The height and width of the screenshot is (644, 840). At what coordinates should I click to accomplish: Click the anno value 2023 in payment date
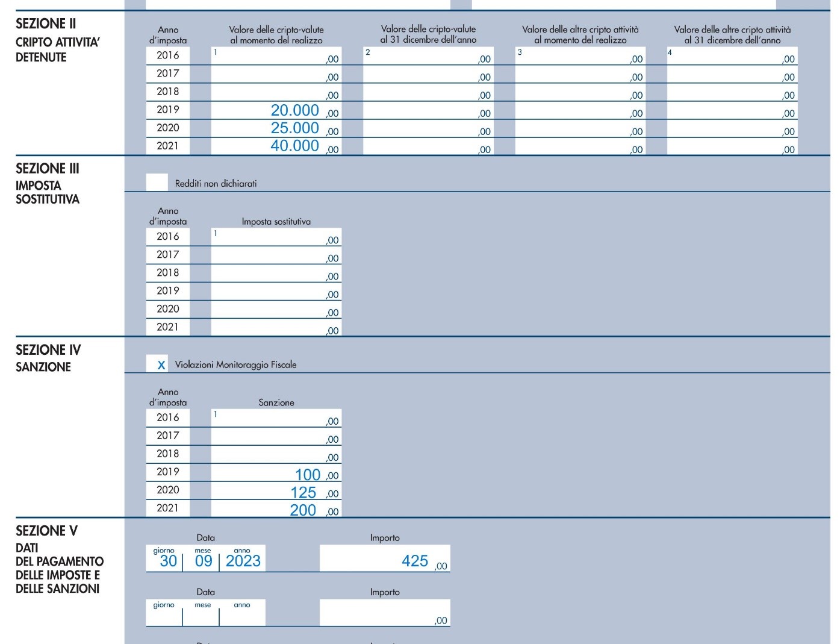[x=243, y=561]
